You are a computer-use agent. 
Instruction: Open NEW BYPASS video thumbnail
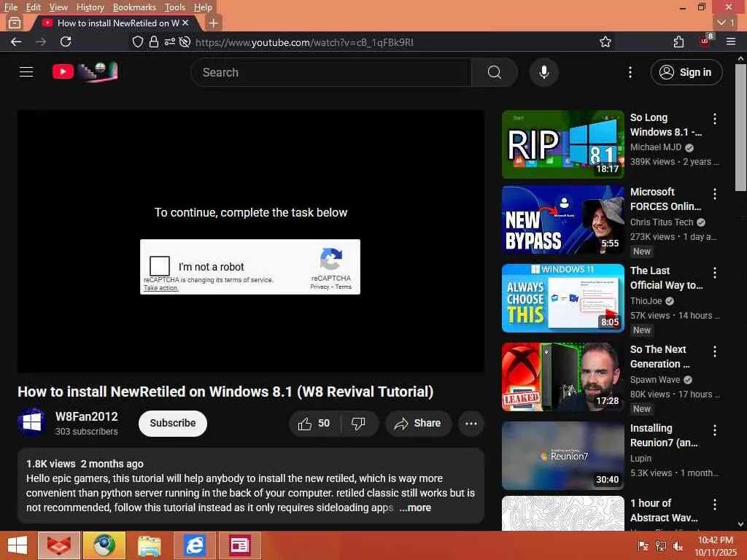pyautogui.click(x=562, y=219)
